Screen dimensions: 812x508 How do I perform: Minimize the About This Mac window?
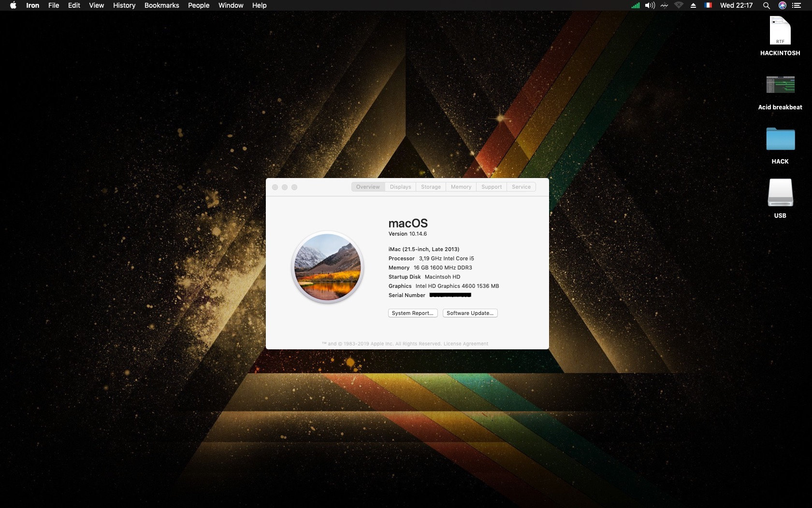[x=285, y=187]
